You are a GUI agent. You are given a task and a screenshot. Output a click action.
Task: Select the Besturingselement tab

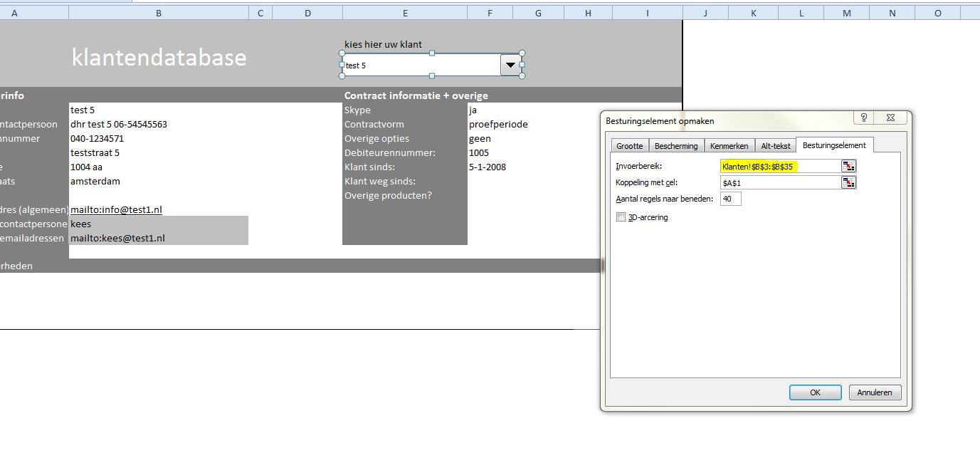coord(834,145)
